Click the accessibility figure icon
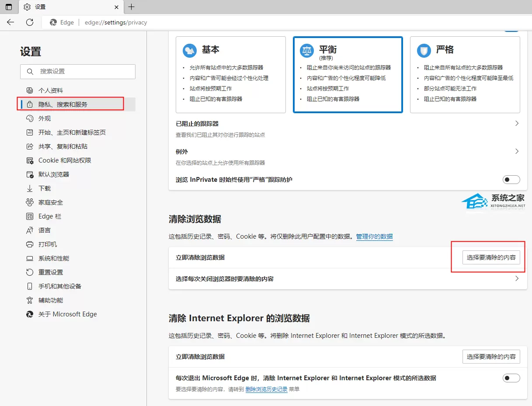This screenshot has width=532, height=406. point(30,300)
